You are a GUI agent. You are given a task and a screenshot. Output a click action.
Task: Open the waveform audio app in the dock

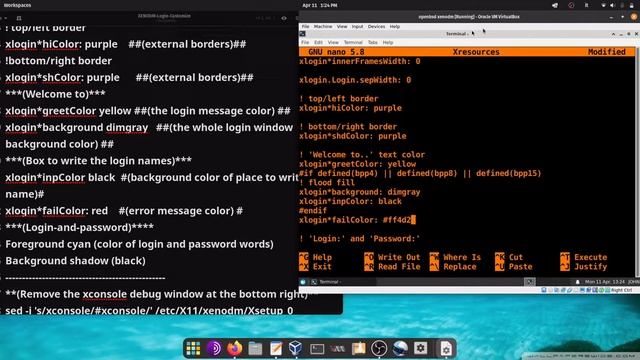338,349
